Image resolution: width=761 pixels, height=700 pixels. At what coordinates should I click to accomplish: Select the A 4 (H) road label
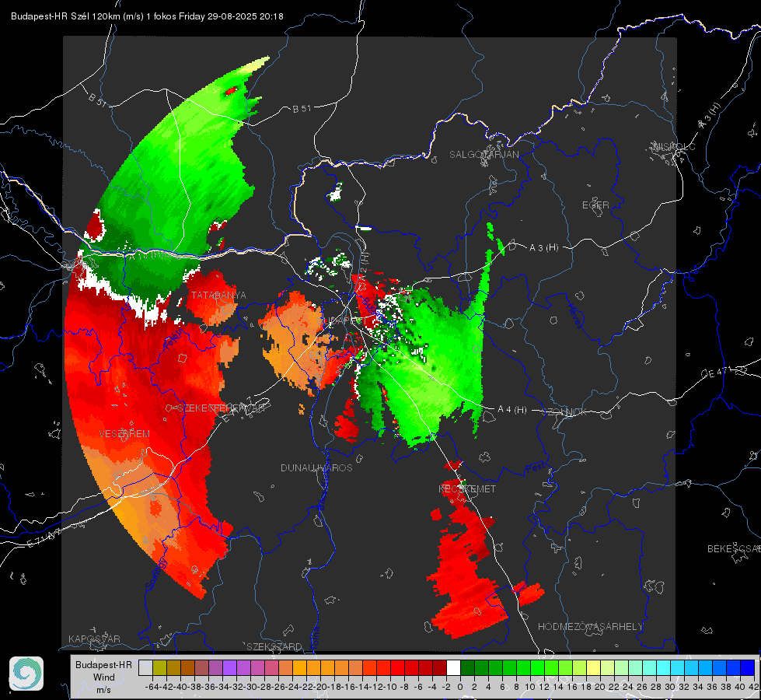(x=512, y=410)
